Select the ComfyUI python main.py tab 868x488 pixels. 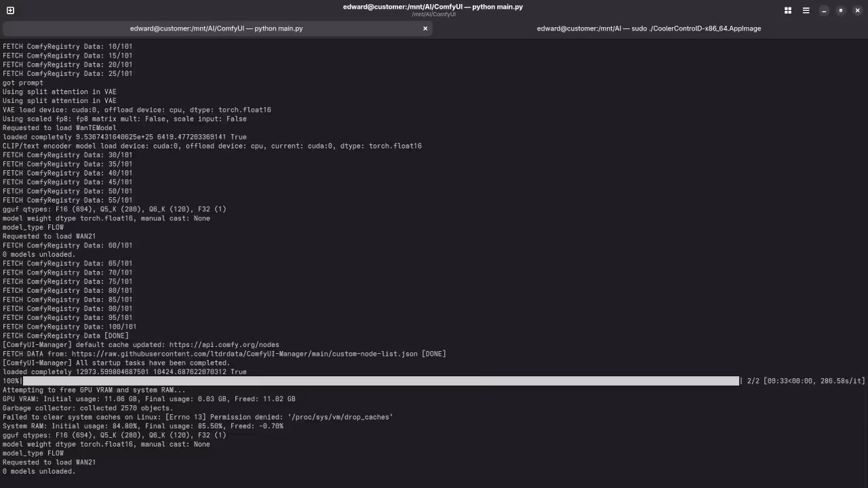[x=216, y=28]
